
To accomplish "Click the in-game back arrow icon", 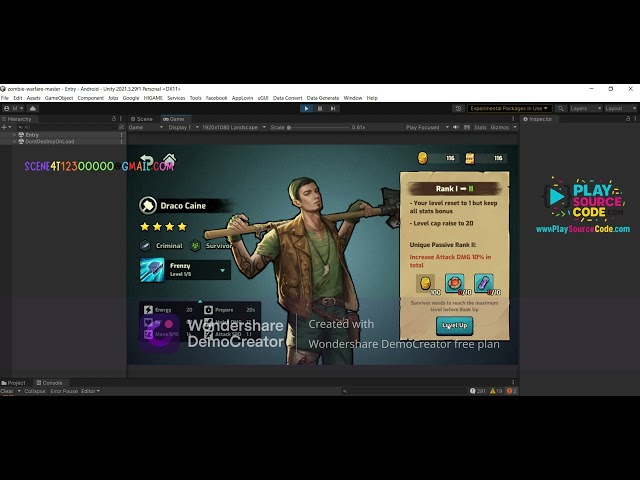I will pyautogui.click(x=147, y=161).
